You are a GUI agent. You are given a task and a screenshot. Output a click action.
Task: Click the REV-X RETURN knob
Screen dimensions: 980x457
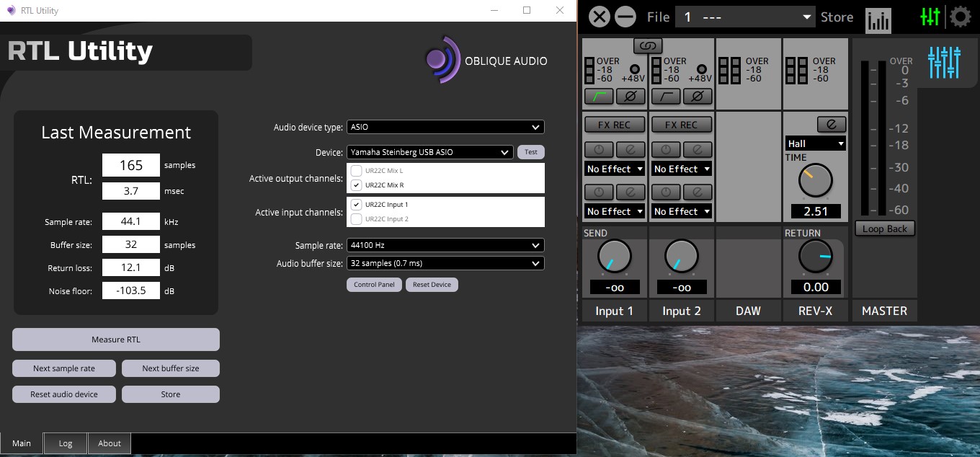816,257
